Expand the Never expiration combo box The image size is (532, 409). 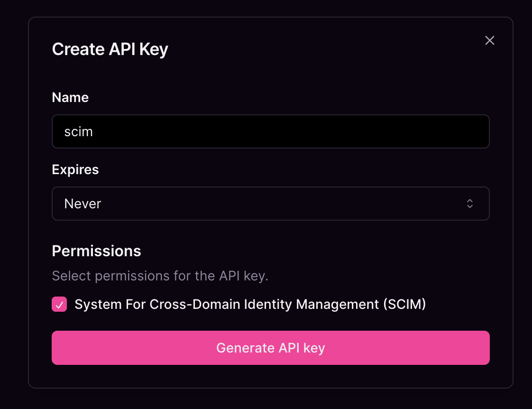tap(271, 204)
